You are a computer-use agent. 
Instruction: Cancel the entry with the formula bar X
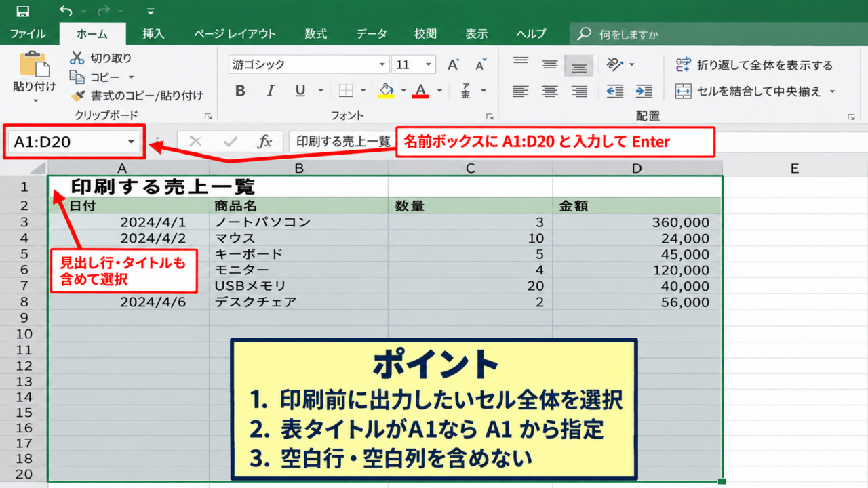[196, 142]
